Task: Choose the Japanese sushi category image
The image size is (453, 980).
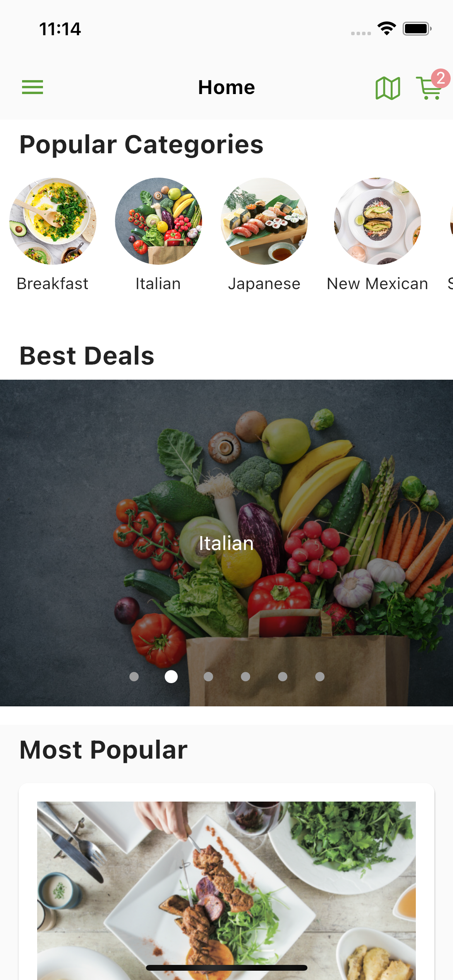Action: pos(264,221)
